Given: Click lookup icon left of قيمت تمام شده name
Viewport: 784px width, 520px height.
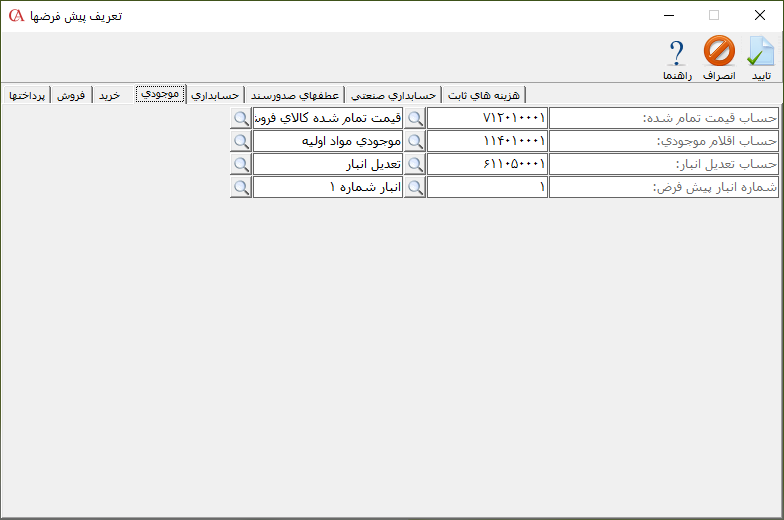Looking at the screenshot, I should 241,118.
